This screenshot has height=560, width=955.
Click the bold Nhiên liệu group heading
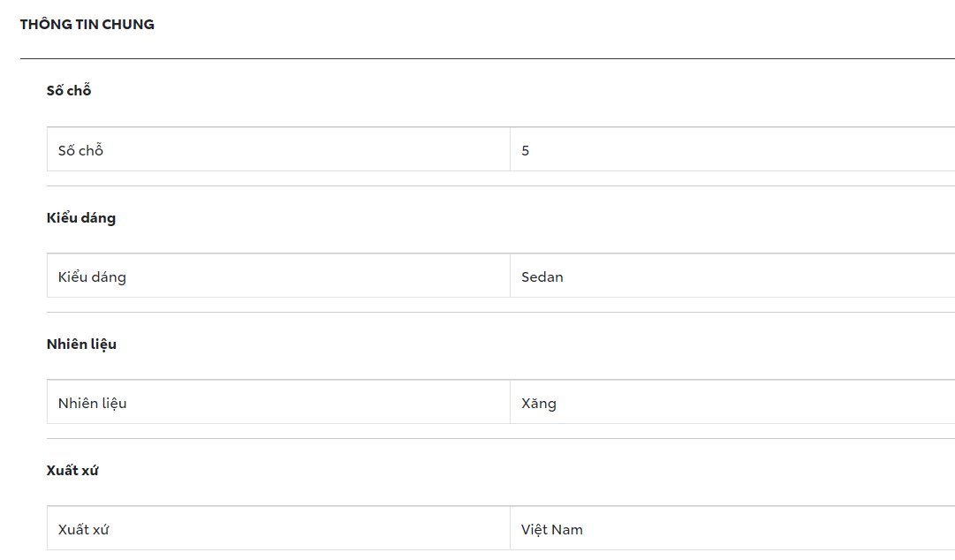click(81, 344)
